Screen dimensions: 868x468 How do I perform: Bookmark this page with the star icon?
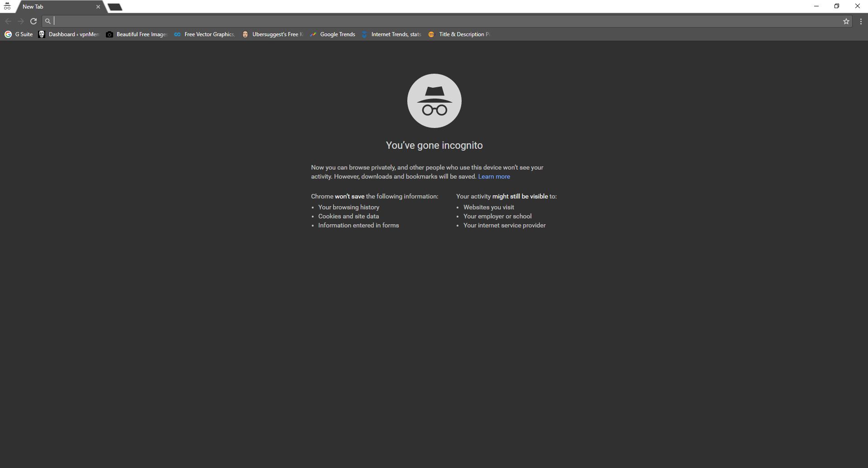(x=846, y=21)
